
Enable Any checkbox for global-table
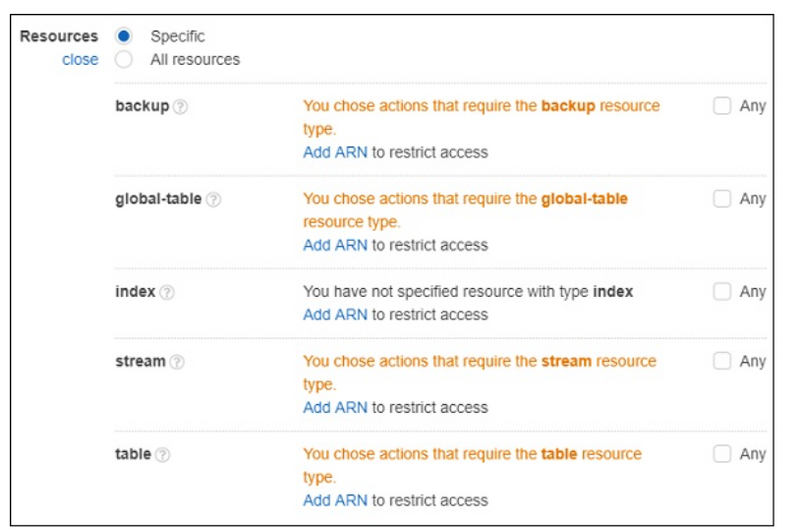click(722, 198)
